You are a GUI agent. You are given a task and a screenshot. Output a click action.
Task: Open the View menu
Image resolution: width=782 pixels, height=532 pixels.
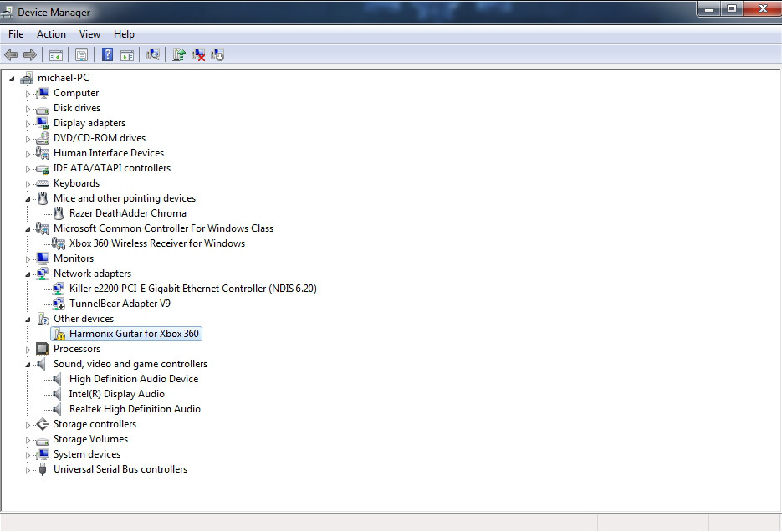(89, 34)
